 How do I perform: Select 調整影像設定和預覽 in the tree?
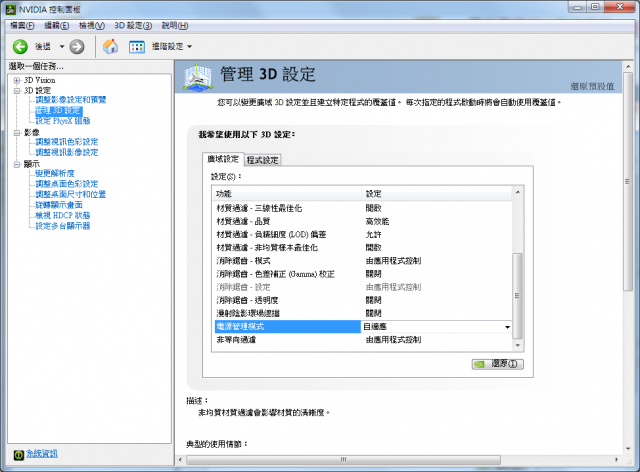pyautogui.click(x=71, y=100)
